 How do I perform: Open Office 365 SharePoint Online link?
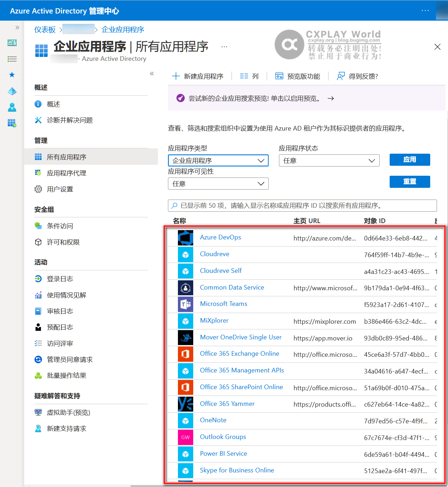[241, 387]
